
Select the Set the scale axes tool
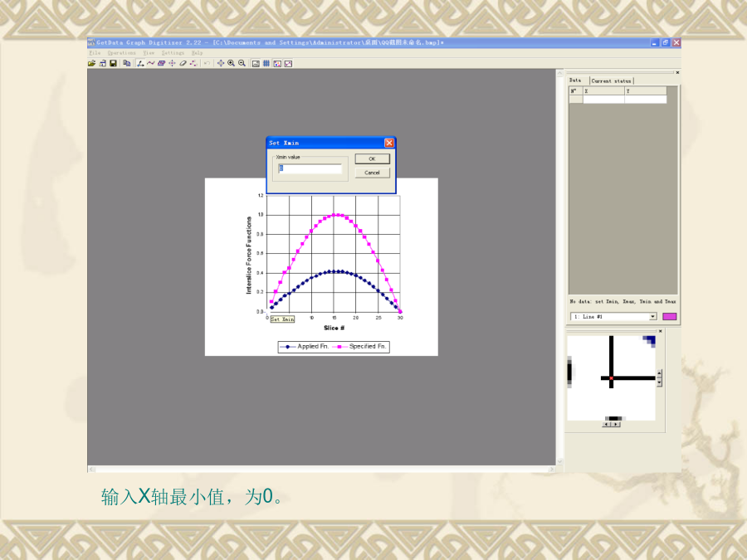point(140,63)
